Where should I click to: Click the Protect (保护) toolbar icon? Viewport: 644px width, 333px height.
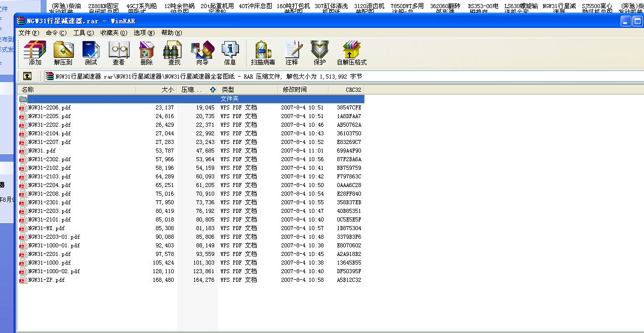[x=320, y=53]
